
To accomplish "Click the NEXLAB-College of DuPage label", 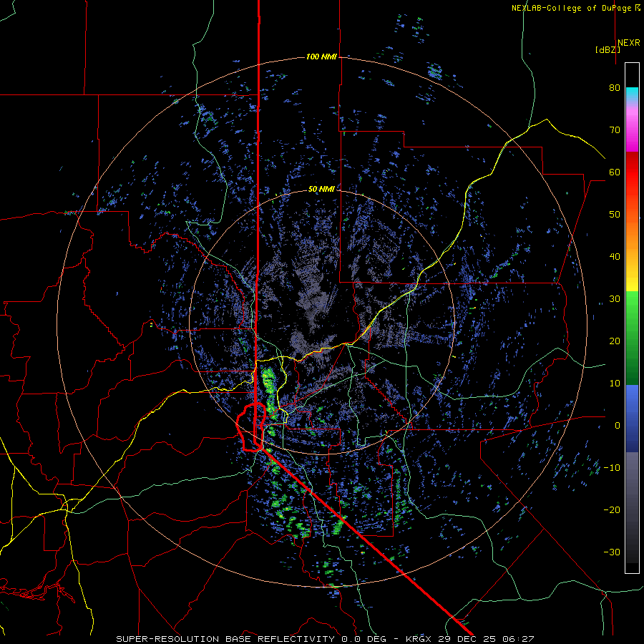I will click(572, 8).
